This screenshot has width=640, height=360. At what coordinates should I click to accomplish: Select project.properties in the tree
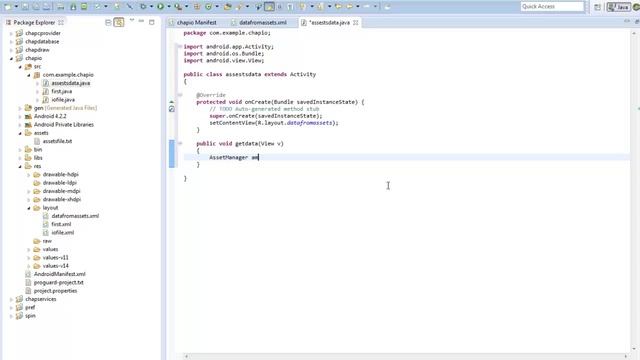click(56, 291)
